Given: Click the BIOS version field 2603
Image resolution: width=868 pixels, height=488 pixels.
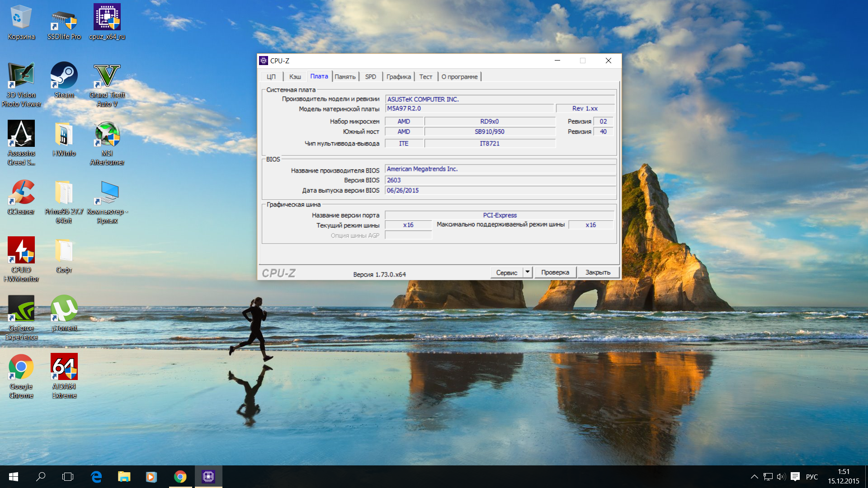Looking at the screenshot, I should pos(500,180).
